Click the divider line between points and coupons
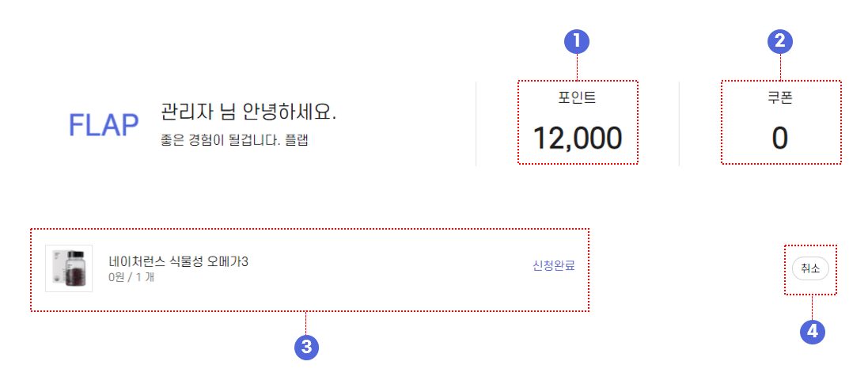Screen dimensions: 868x388 (x=679, y=124)
